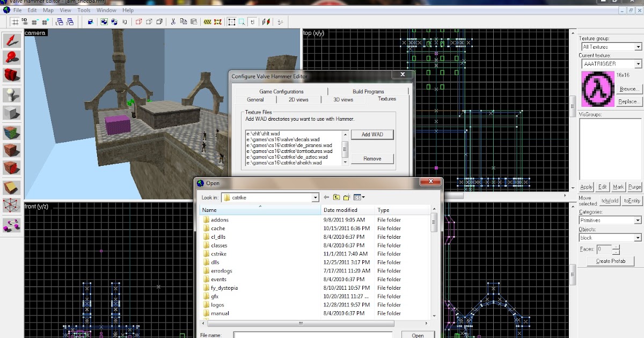Click the Ungroup objects toolbar icon

114,22
